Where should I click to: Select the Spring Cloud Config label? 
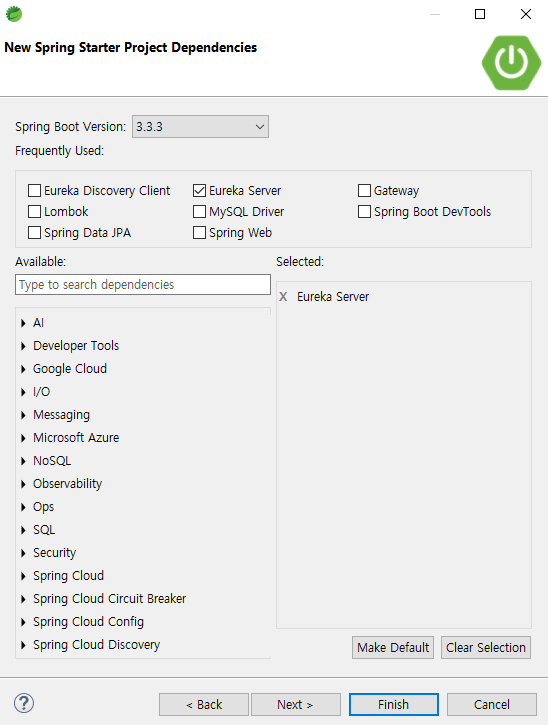88,622
